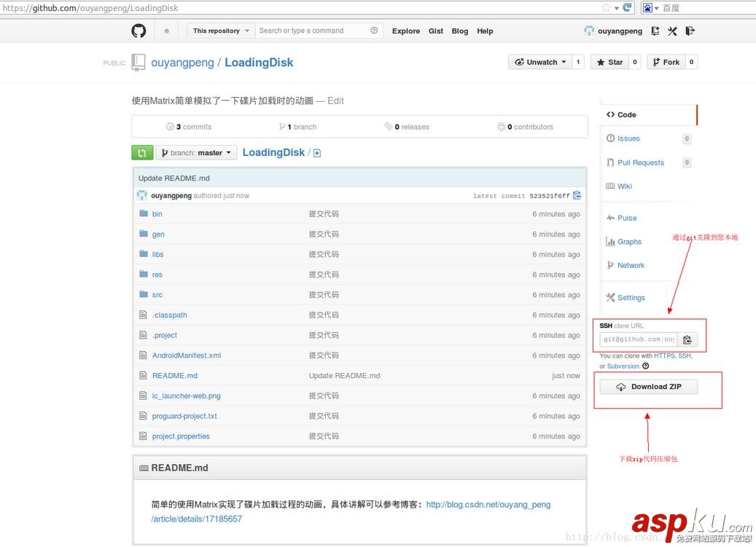Image resolution: width=756 pixels, height=547 pixels.
Task: Click the sign out icon
Action: (690, 31)
